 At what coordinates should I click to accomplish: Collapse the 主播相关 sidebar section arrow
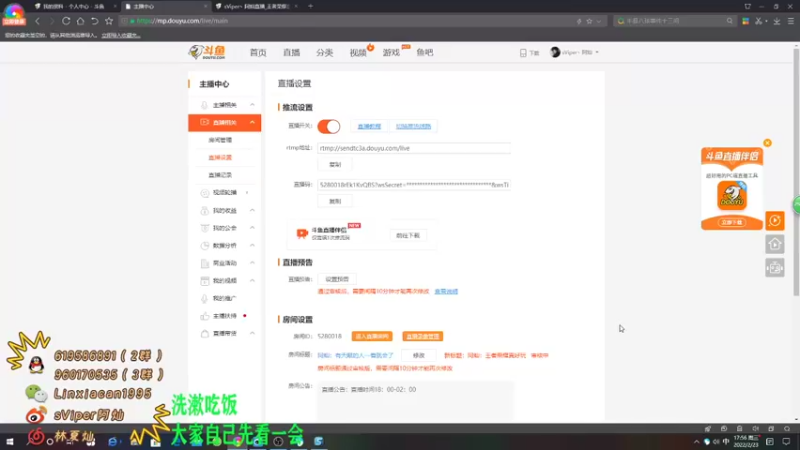pos(252,105)
